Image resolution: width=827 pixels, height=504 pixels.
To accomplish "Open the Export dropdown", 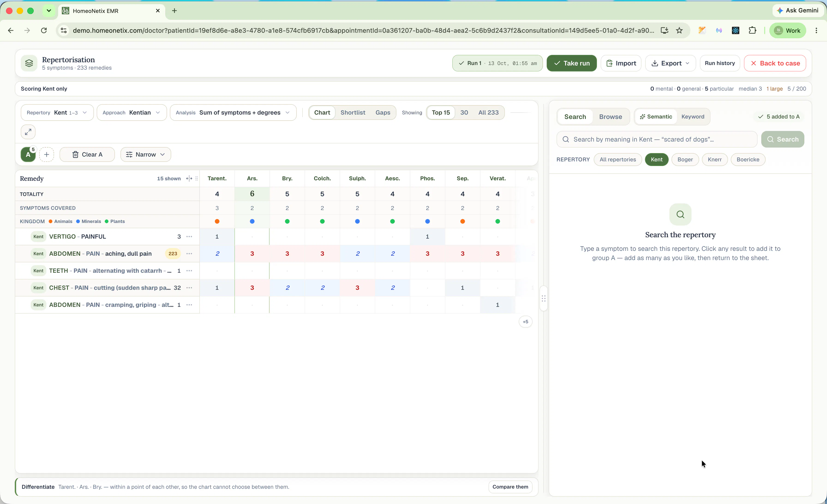I will [670, 63].
